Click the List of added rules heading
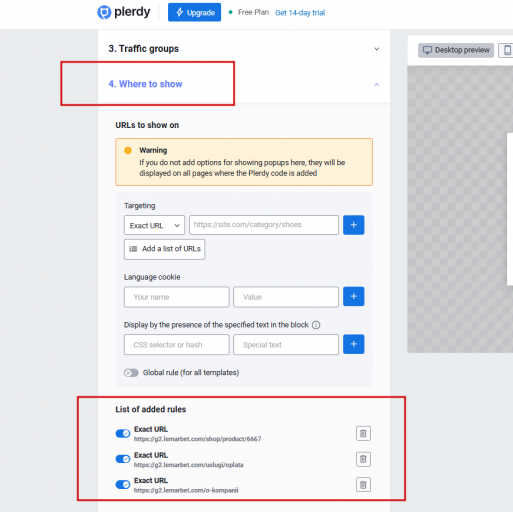The width and height of the screenshot is (513, 512). pyautogui.click(x=151, y=409)
